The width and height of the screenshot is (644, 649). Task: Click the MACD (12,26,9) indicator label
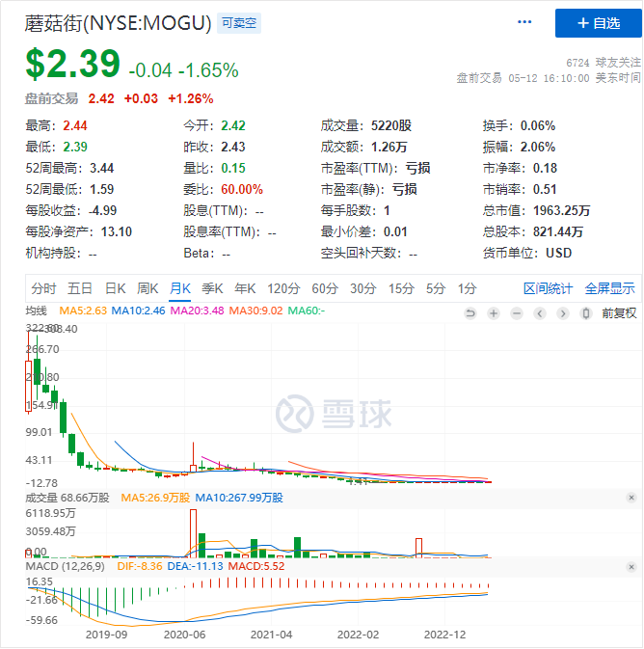coord(65,566)
